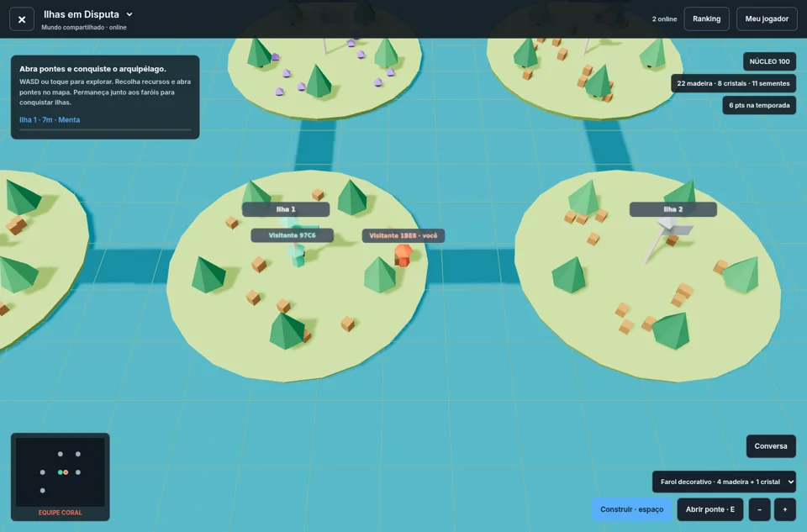This screenshot has width=807, height=532.
Task: Click the orange player avatar
Action: [403, 255]
